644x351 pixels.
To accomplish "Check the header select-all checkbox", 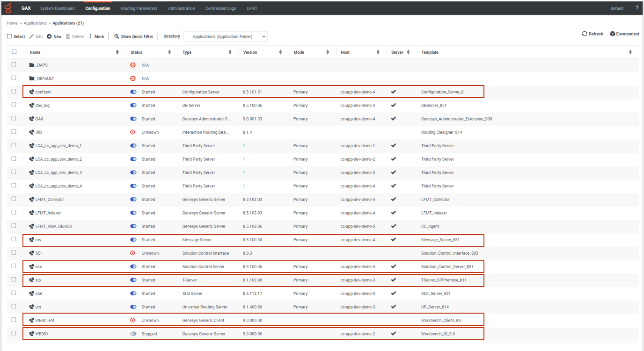I will coord(14,52).
